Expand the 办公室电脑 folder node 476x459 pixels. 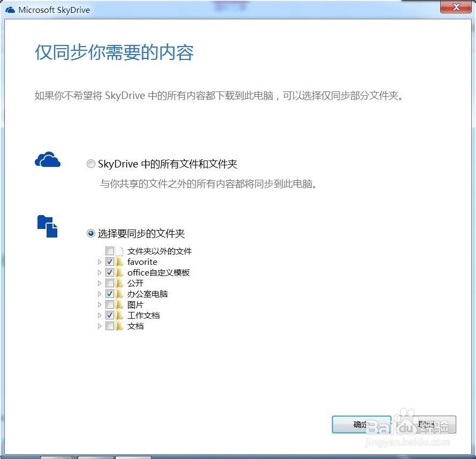[x=99, y=294]
